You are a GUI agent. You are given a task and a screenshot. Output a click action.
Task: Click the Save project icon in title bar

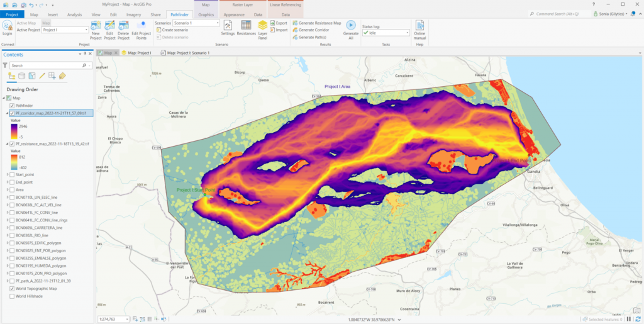pyautogui.click(x=23, y=4)
